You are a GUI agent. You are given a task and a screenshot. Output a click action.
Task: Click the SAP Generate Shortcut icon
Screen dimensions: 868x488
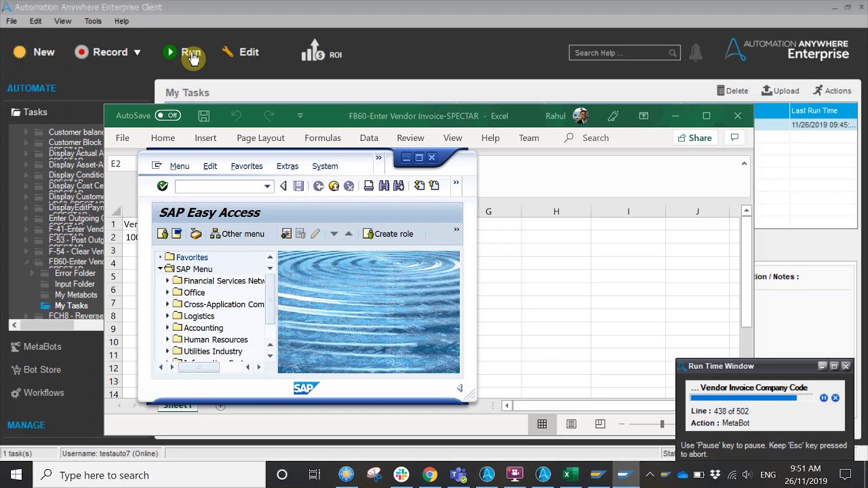[x=434, y=186]
